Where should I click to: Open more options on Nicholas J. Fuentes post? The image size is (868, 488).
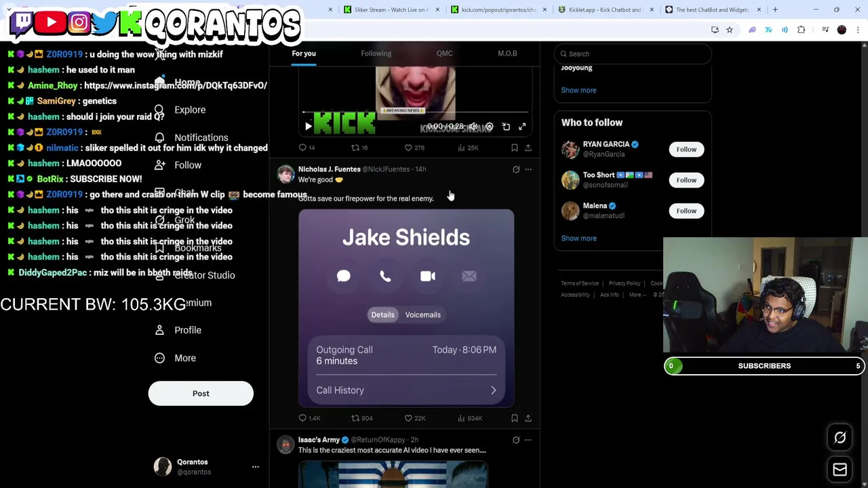528,169
